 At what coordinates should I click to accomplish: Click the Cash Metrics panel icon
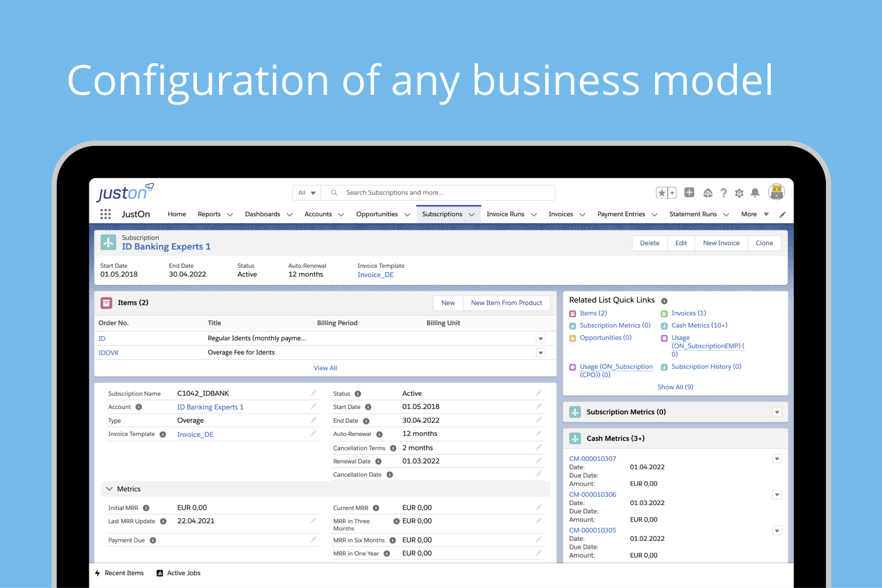tap(576, 438)
